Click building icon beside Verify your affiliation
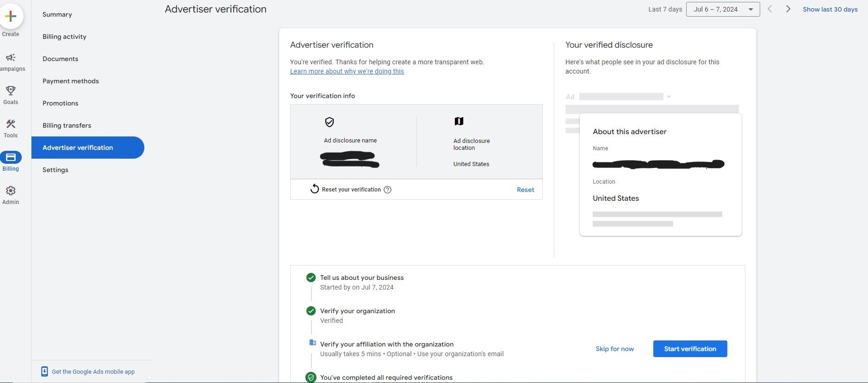868x383 pixels. click(312, 342)
